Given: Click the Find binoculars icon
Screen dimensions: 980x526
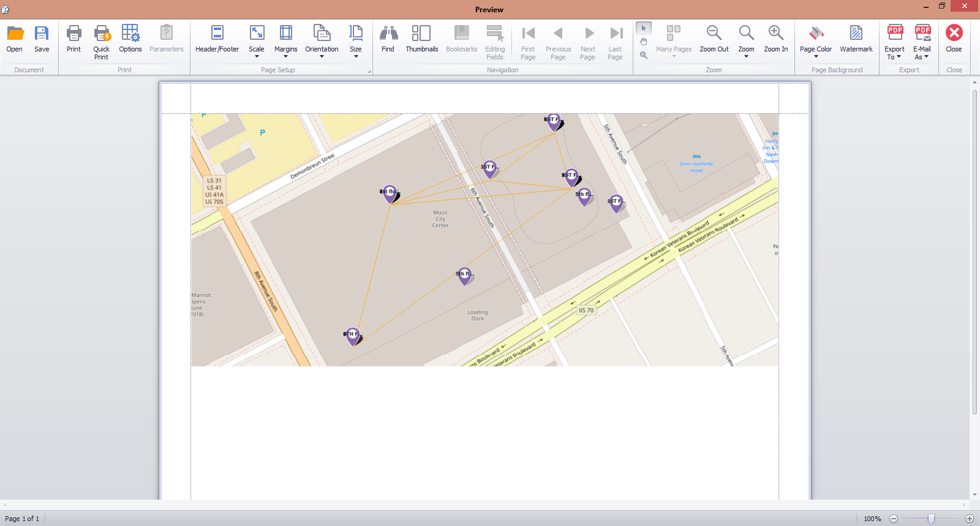Looking at the screenshot, I should (x=388, y=34).
